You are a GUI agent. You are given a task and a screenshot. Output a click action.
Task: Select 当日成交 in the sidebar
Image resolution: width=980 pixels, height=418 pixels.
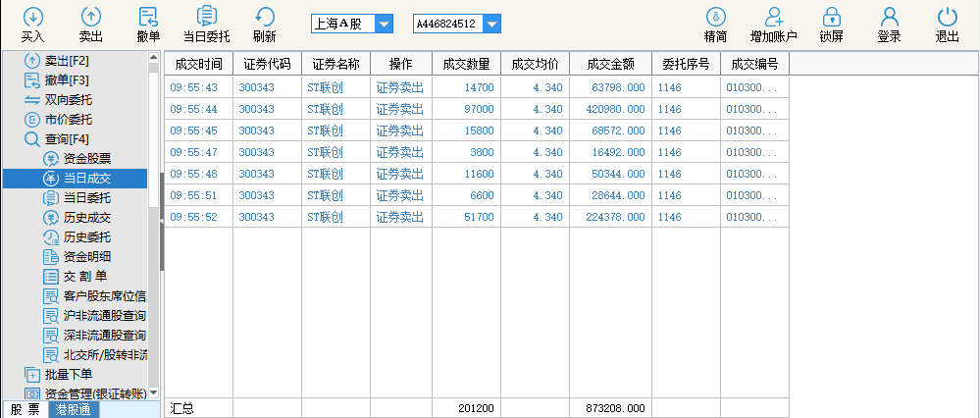point(75,179)
